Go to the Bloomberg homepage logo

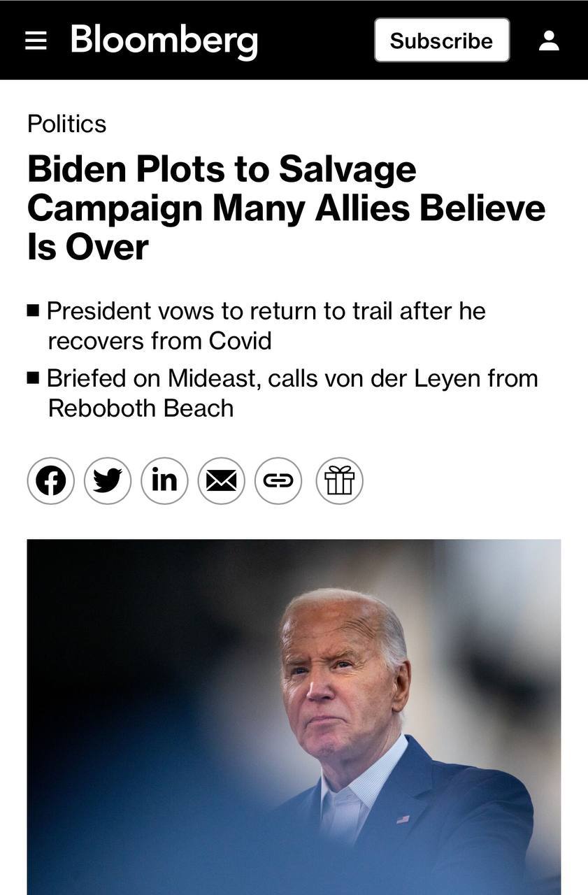click(x=164, y=41)
